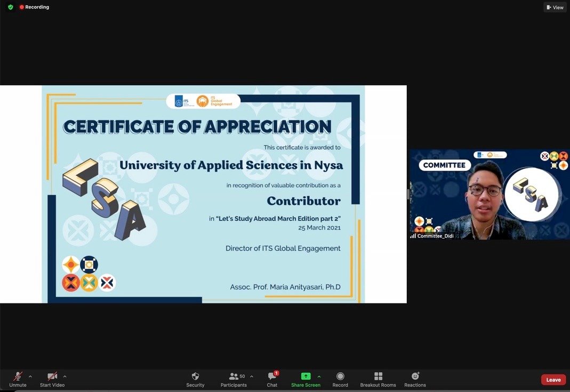Open Chat with unread message

pos(272,379)
